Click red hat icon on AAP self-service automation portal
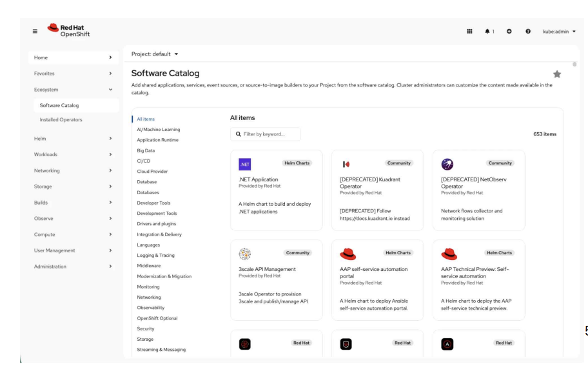This screenshot has height=373, width=588. click(x=348, y=254)
